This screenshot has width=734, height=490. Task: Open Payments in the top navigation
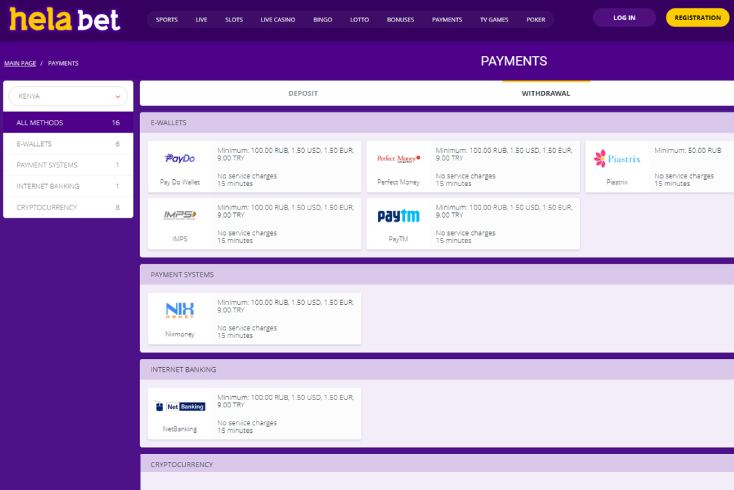pos(447,20)
